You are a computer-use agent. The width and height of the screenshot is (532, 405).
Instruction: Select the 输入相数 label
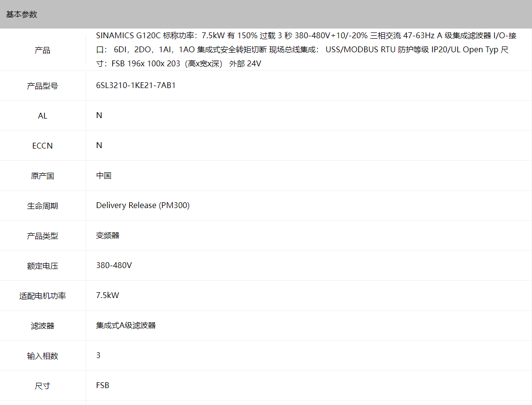(43, 356)
